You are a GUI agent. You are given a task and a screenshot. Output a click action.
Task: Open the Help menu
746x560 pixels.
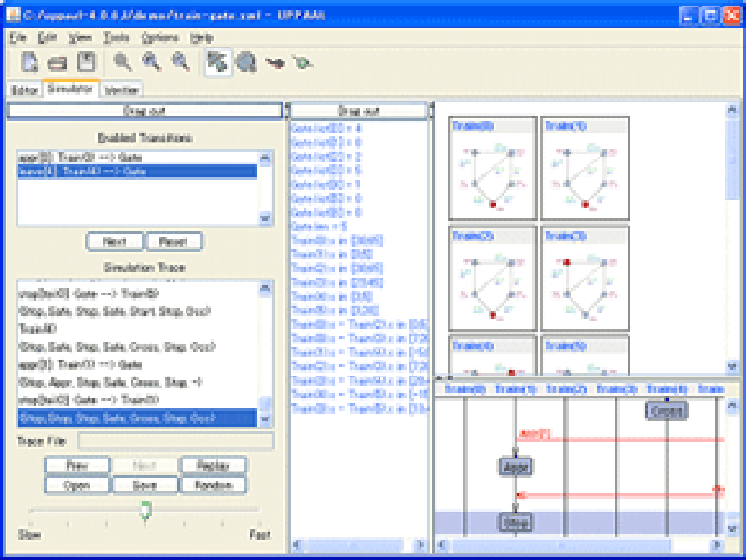[201, 37]
